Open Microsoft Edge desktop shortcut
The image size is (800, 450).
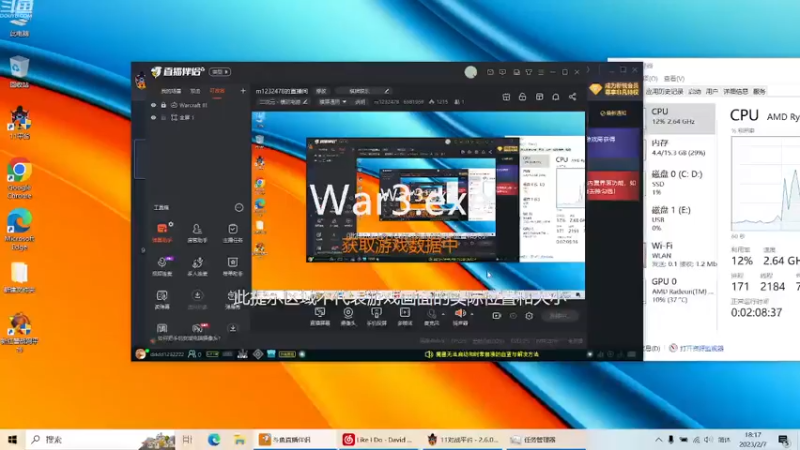coord(19,229)
